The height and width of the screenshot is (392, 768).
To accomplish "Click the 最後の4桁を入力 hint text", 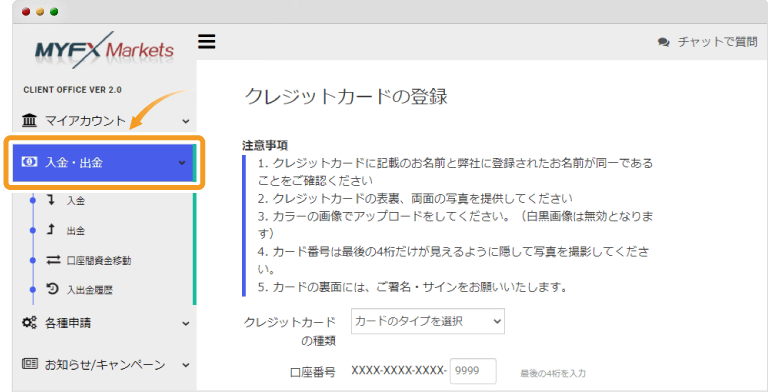I will pos(552,373).
